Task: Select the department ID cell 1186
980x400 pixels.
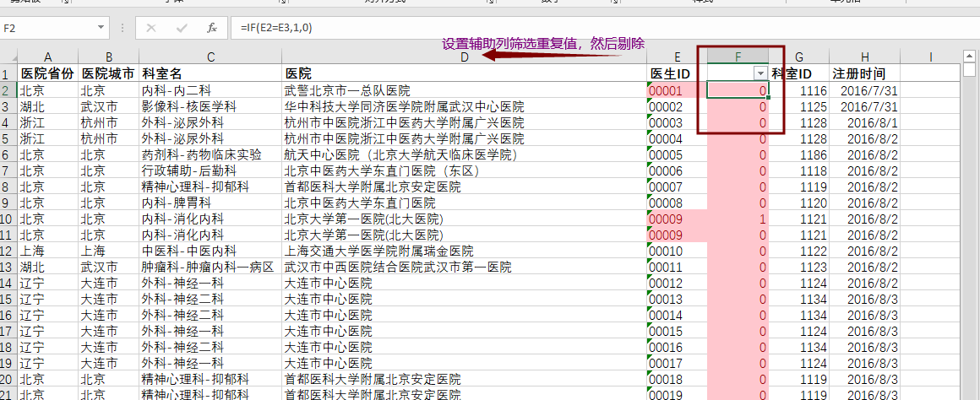Action: [x=799, y=154]
